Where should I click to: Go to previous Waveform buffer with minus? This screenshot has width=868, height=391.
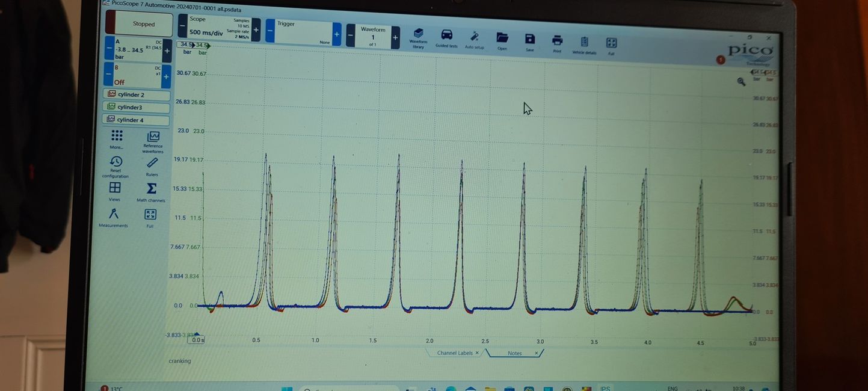tap(350, 35)
